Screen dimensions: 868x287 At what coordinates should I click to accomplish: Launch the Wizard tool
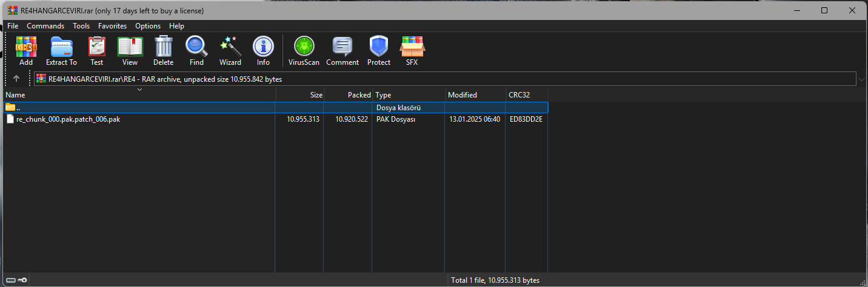pos(230,50)
